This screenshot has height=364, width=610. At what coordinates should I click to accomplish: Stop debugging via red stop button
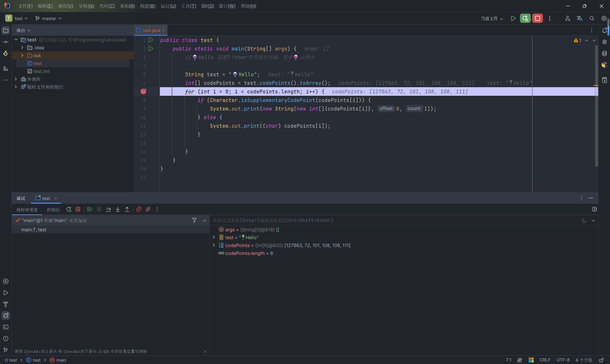78,209
